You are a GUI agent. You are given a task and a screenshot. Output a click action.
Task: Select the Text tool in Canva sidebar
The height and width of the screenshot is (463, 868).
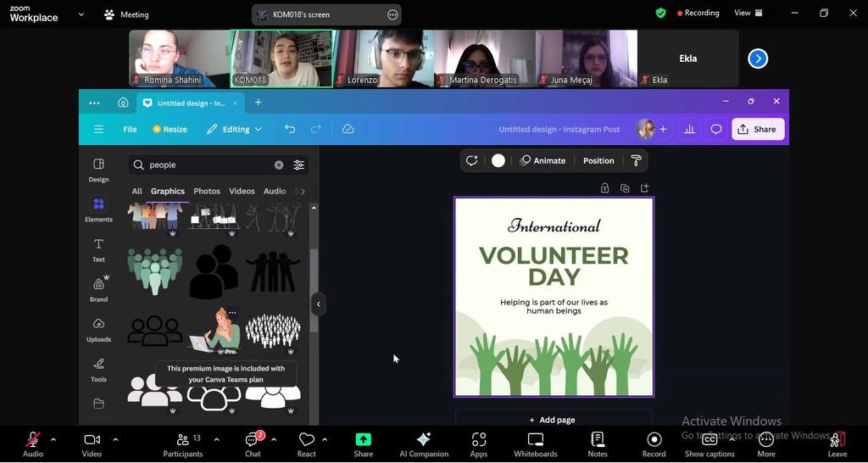98,250
